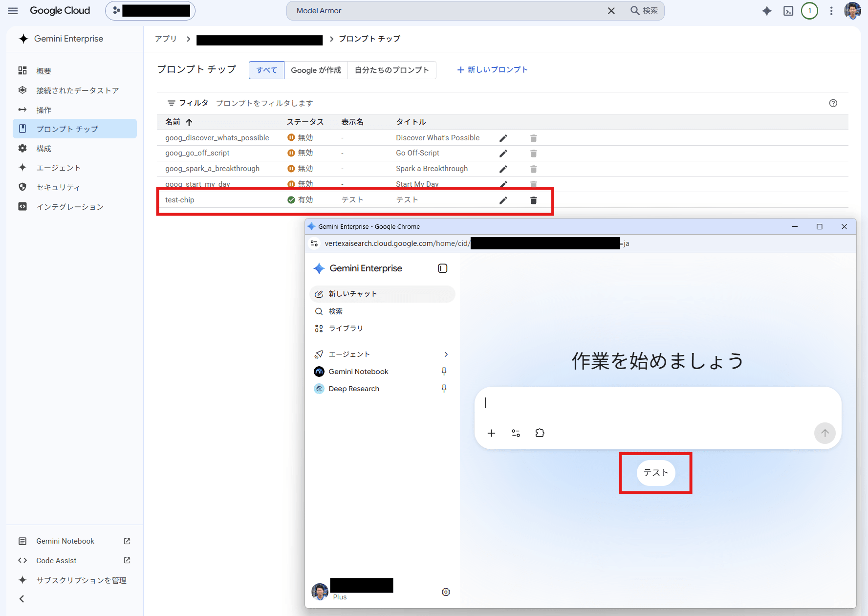
Task: Open the filter help question-mark icon
Action: (833, 103)
